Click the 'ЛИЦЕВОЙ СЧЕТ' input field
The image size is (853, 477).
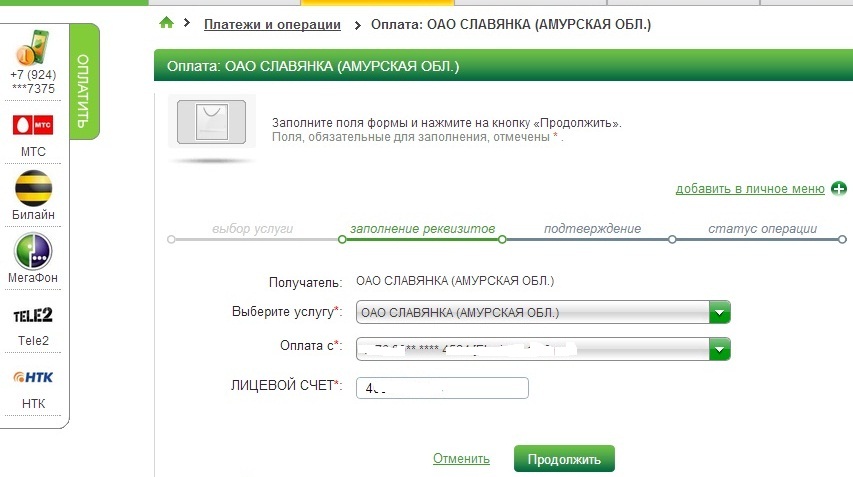442,388
